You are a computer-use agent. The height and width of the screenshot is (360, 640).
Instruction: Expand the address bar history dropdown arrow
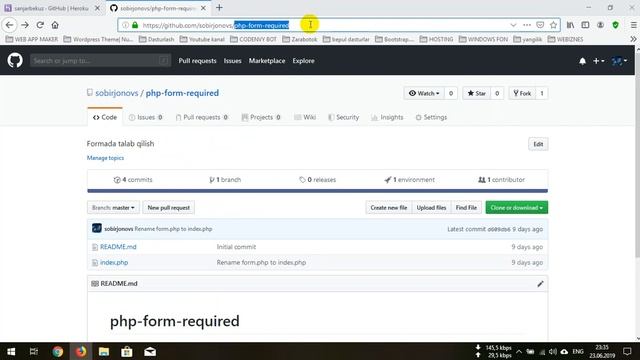tap(513, 25)
